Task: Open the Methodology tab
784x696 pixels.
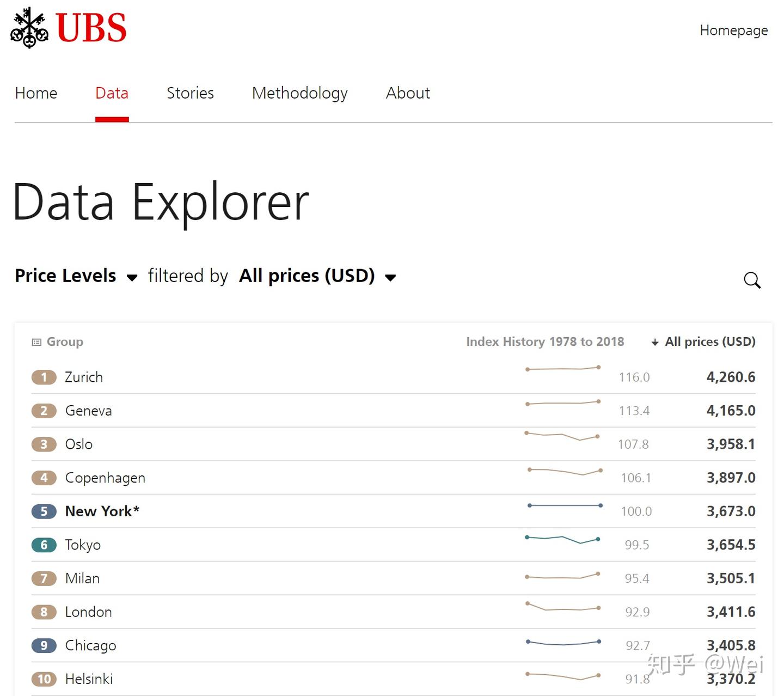Action: coord(300,93)
